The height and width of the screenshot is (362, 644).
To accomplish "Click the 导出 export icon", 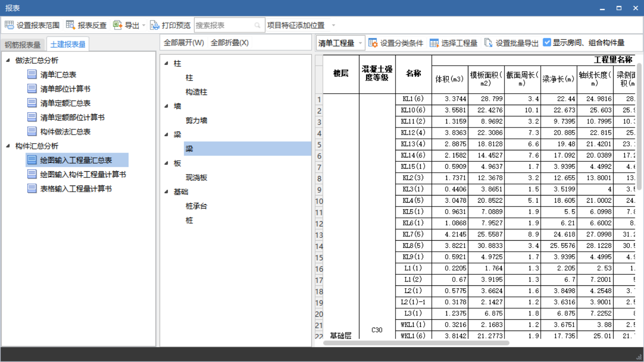I will click(118, 25).
